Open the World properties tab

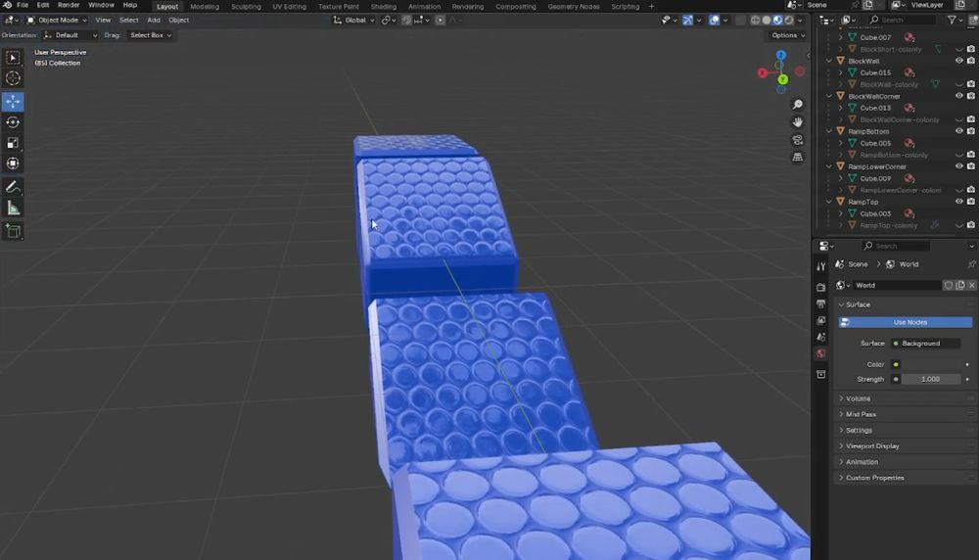(821, 353)
